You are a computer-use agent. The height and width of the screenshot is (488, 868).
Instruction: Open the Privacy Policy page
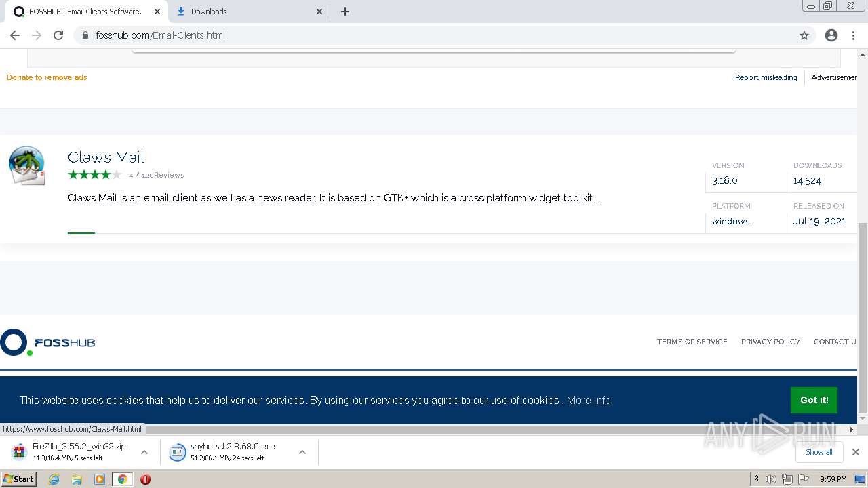pyautogui.click(x=770, y=342)
